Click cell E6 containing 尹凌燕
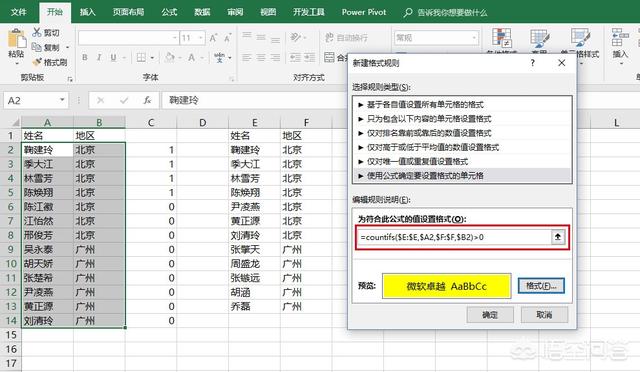 (x=254, y=207)
